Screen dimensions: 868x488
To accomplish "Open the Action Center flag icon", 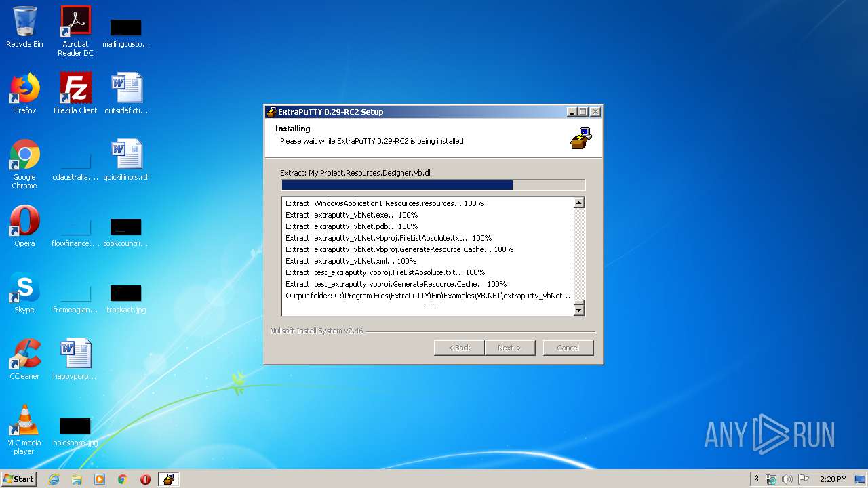I will click(804, 479).
